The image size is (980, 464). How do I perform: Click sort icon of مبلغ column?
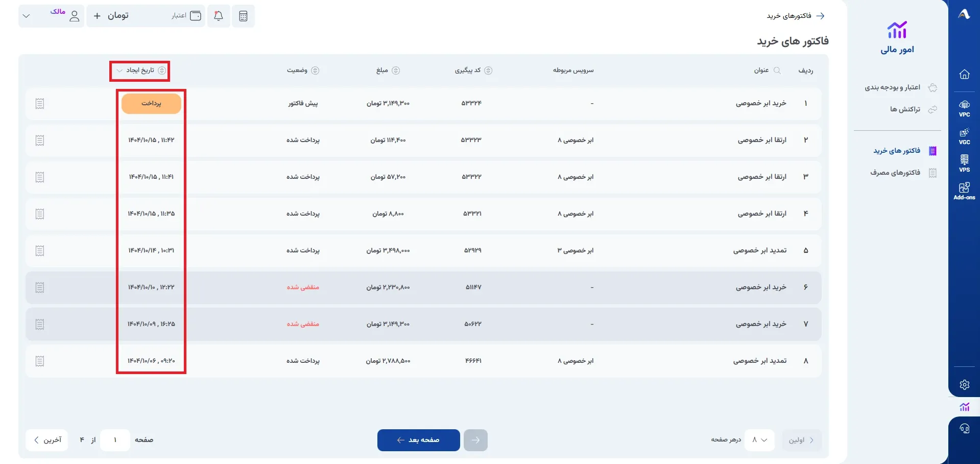point(396,71)
